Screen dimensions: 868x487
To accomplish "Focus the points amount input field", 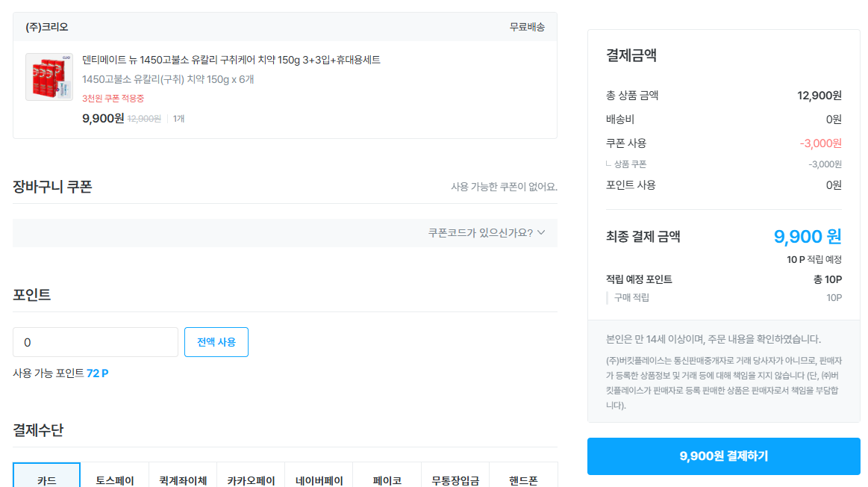I will click(x=96, y=342).
